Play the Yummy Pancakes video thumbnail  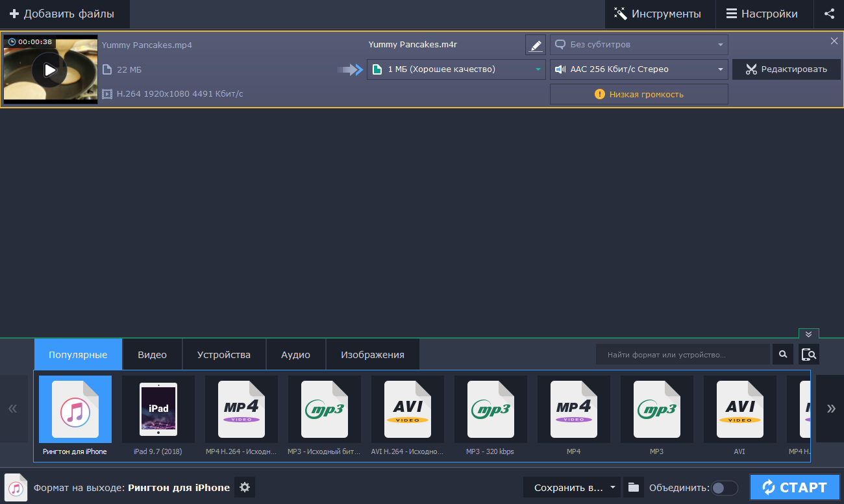click(x=50, y=70)
